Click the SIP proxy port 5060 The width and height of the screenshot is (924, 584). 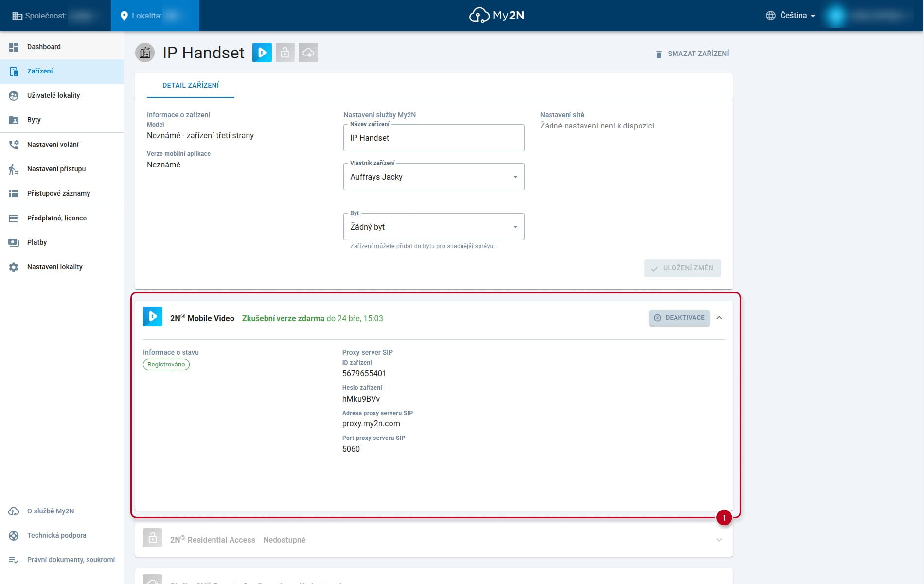pos(351,449)
